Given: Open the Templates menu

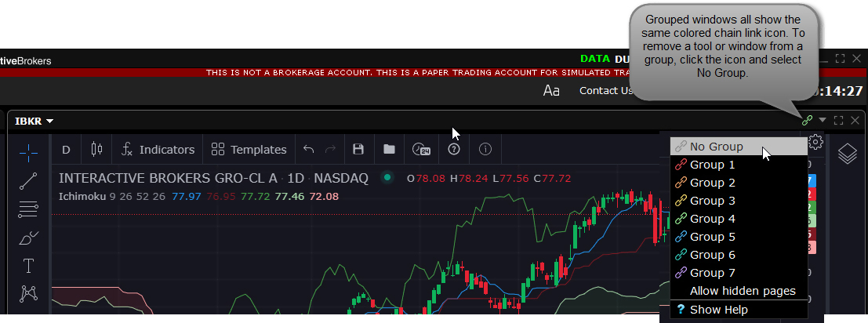Looking at the screenshot, I should point(249,149).
